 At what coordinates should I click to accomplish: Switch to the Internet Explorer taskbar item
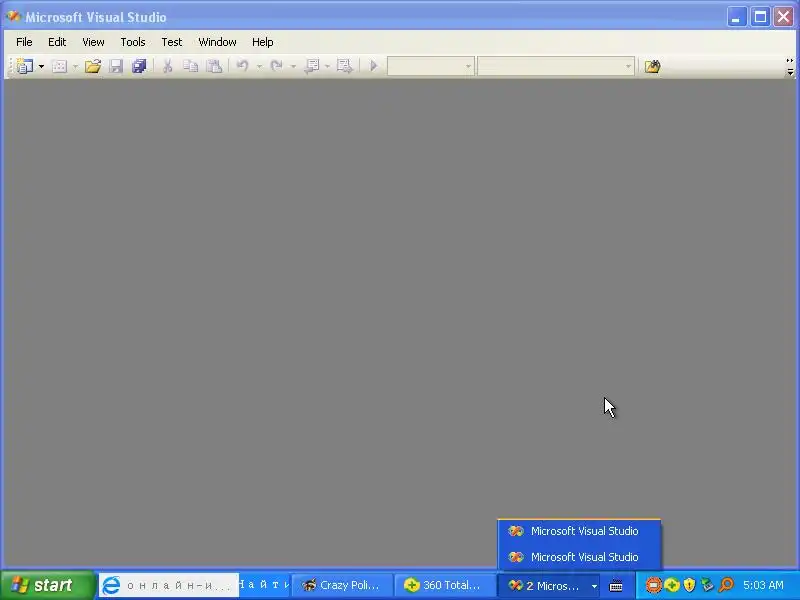point(168,585)
